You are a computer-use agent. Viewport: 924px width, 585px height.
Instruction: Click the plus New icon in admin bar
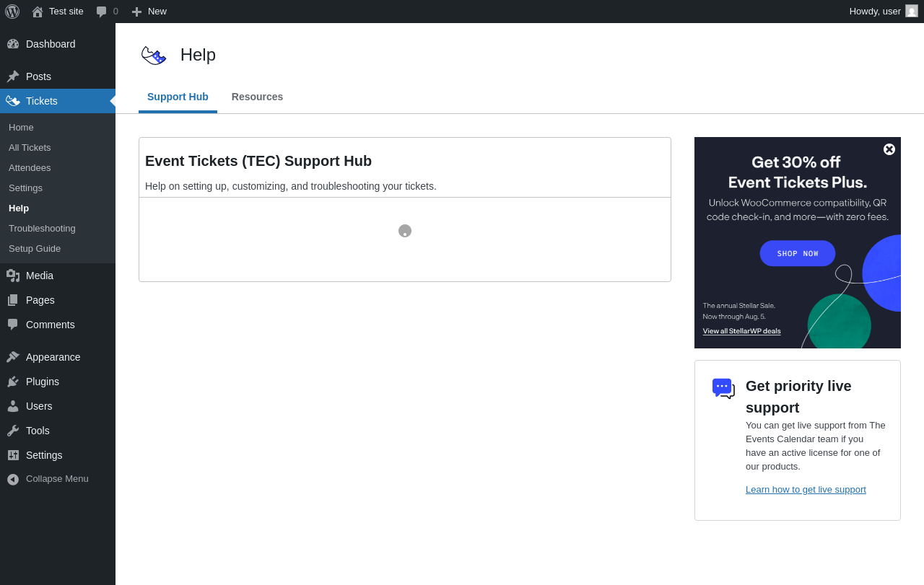pyautogui.click(x=136, y=12)
